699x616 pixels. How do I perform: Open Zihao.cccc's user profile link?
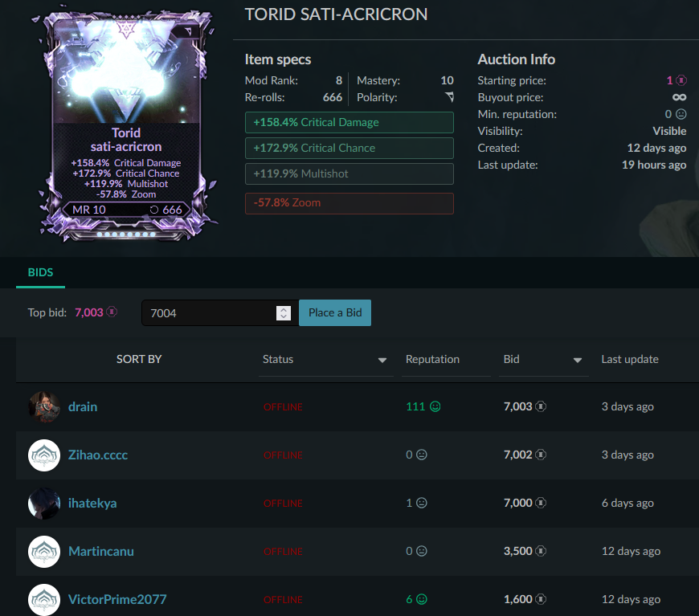(98, 455)
